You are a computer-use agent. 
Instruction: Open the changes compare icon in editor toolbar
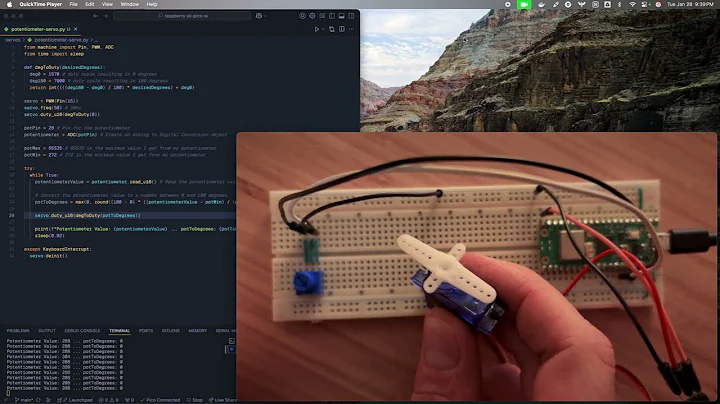(x=332, y=29)
